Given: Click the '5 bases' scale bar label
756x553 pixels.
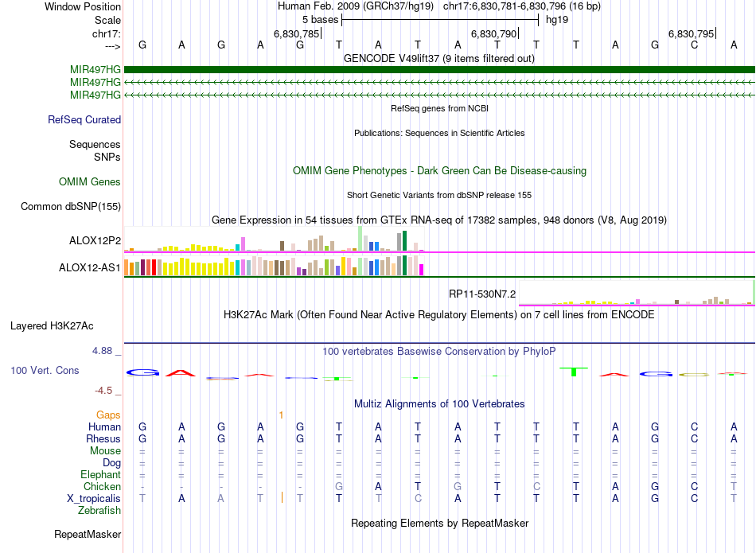Looking at the screenshot, I should (x=320, y=20).
